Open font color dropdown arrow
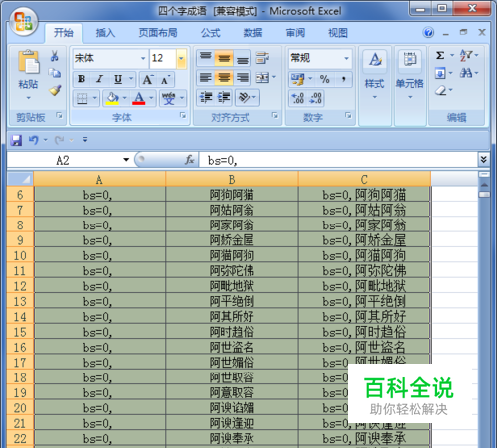The width and height of the screenshot is (497, 448). pos(151,98)
